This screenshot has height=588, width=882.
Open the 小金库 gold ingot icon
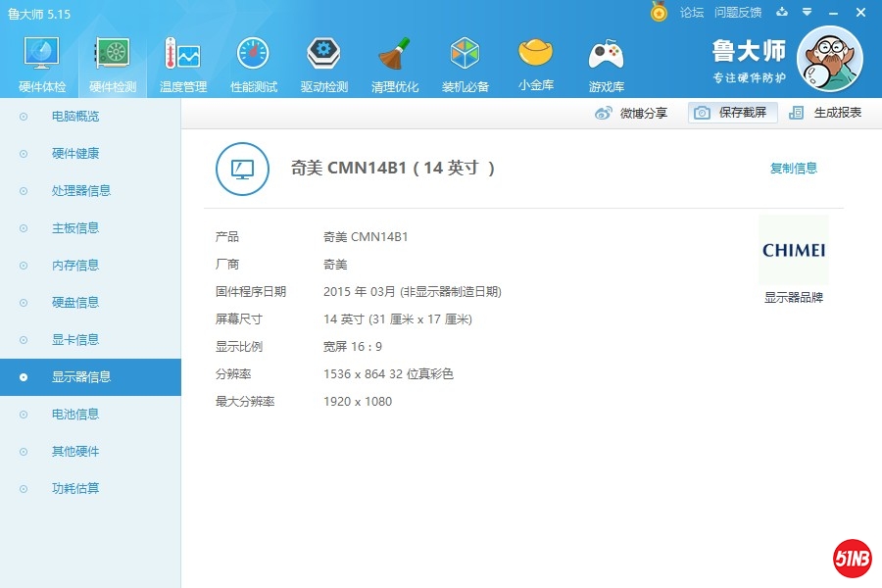(x=536, y=57)
